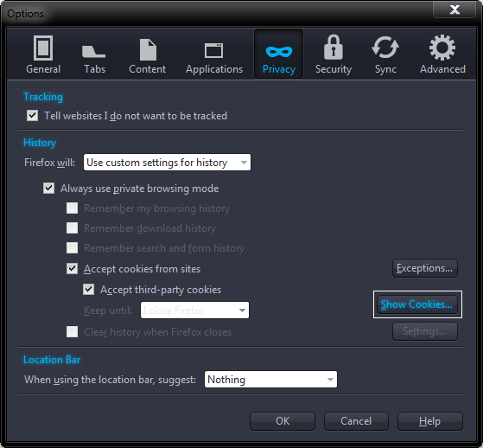Open the Show Cookies dialog

click(x=417, y=304)
